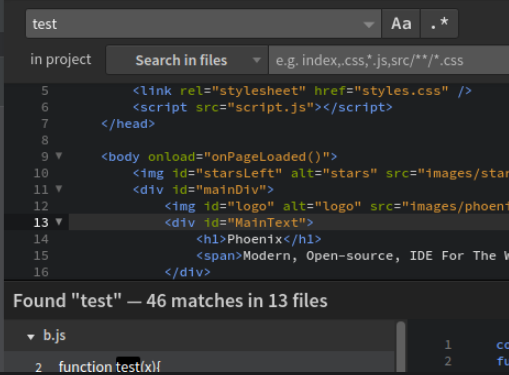Collapse the b.js search results group
Screen dimensions: 509x375
point(31,337)
